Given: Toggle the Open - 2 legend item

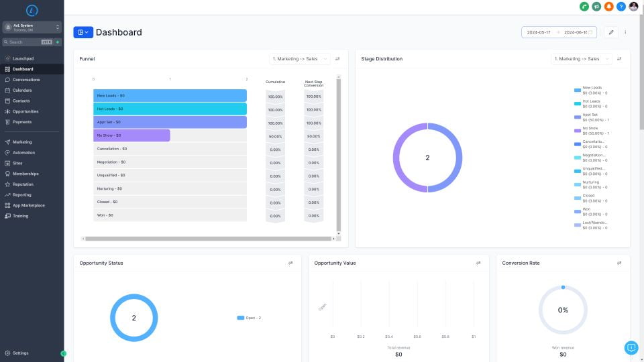Looking at the screenshot, I should pyautogui.click(x=249, y=318).
